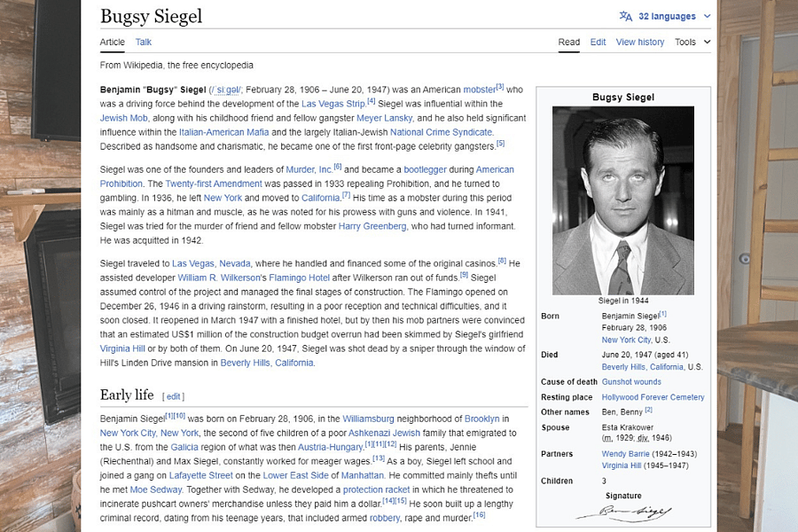Open the Bugsy Siegel portrait photo
798x532 pixels.
click(x=623, y=200)
